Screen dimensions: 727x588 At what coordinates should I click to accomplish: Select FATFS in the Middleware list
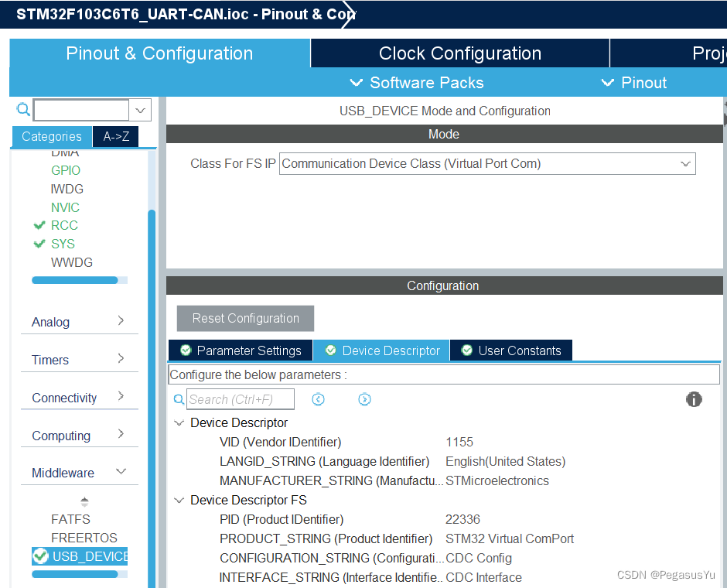click(x=70, y=519)
